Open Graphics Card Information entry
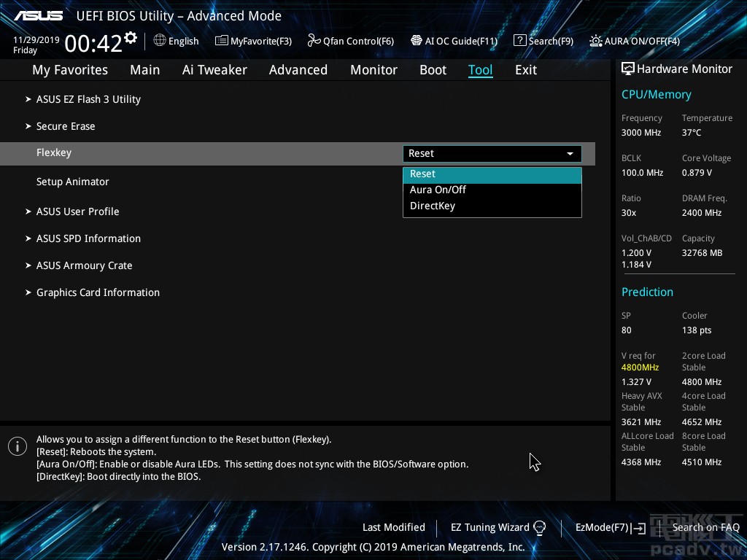Screen dimensions: 747x560 [98, 292]
